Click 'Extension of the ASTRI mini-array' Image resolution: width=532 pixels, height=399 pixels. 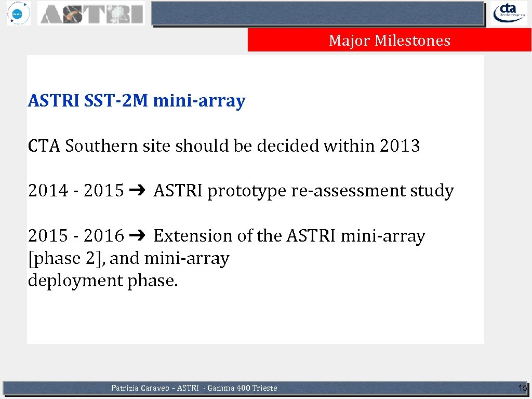(x=289, y=236)
